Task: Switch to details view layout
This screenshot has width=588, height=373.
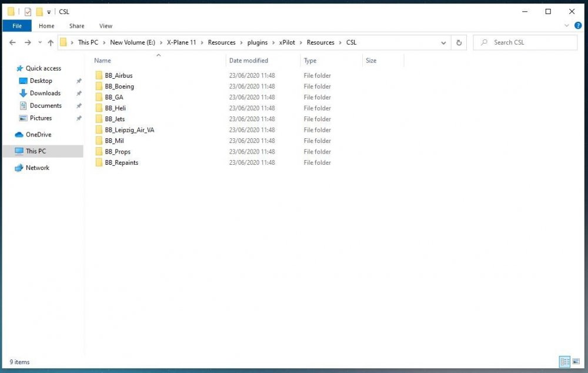Action: point(564,362)
